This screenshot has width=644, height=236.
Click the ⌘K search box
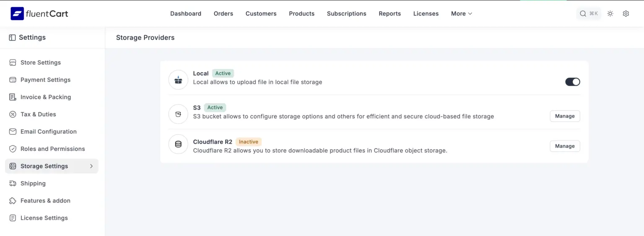(x=589, y=13)
